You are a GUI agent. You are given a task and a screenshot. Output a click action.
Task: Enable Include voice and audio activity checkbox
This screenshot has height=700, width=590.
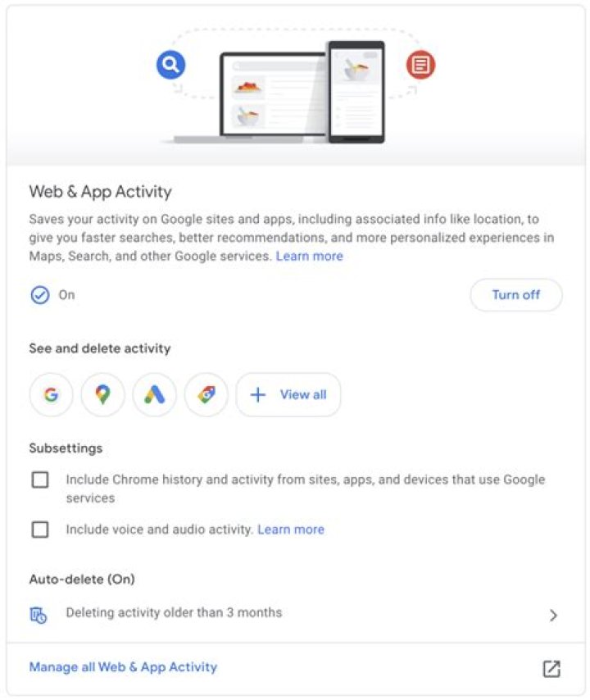(40, 530)
